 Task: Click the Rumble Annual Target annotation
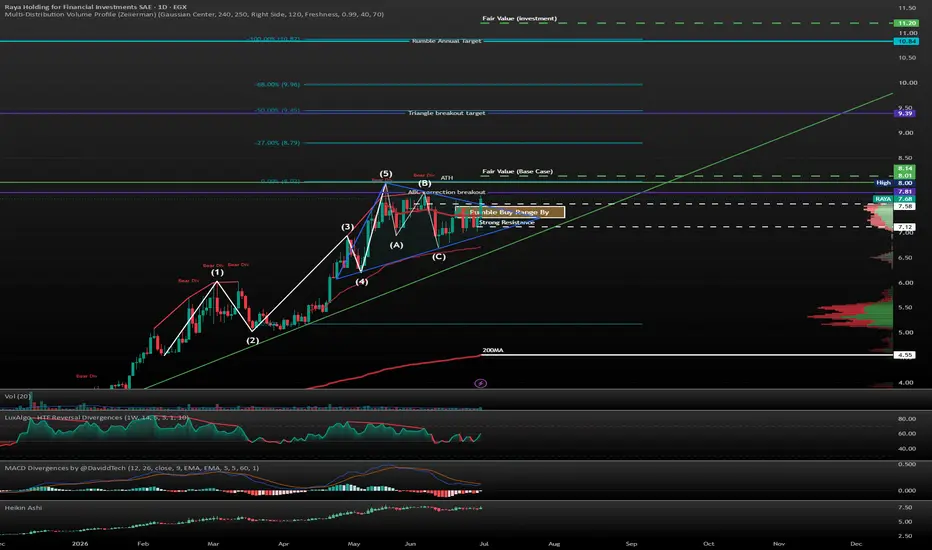[446, 41]
